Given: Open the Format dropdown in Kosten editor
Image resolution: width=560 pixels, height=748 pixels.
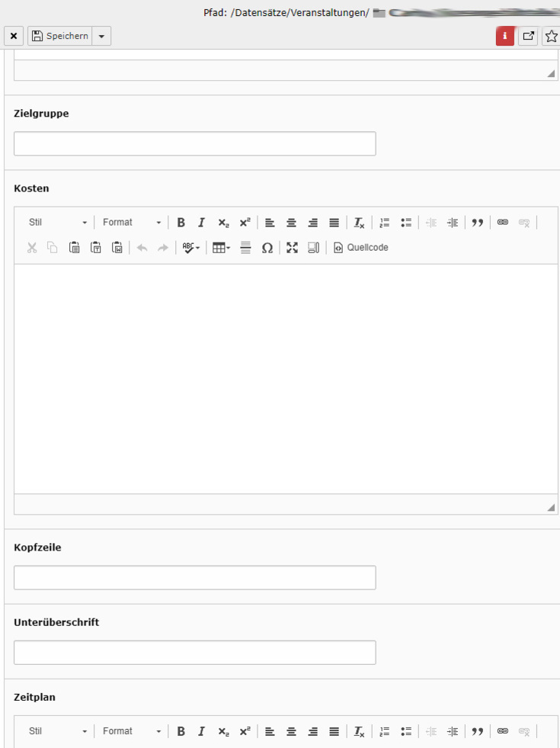Looking at the screenshot, I should tap(132, 223).
